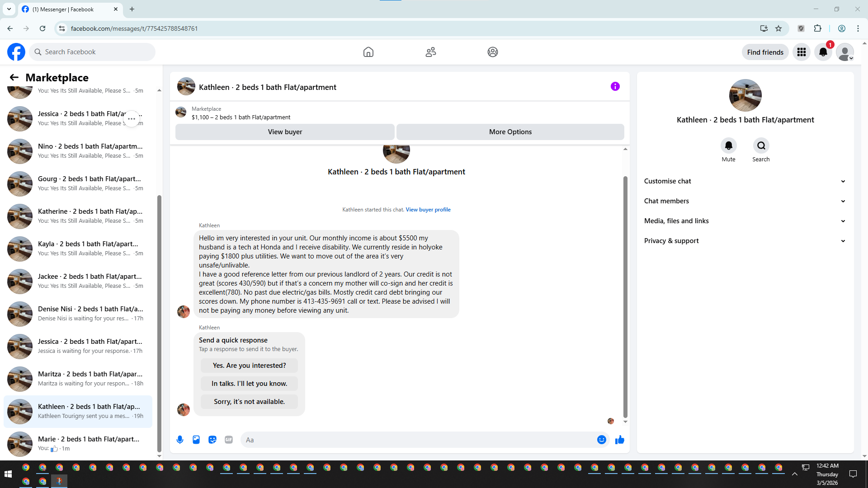Open the conversation information icon
The height and width of the screenshot is (488, 868).
(615, 86)
